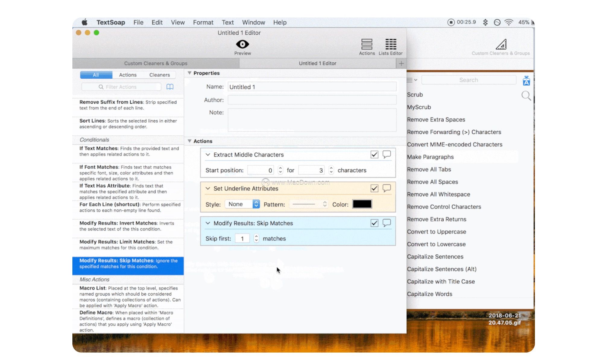Open the View menu
Viewport: 591px width, 364px height.
(x=178, y=22)
